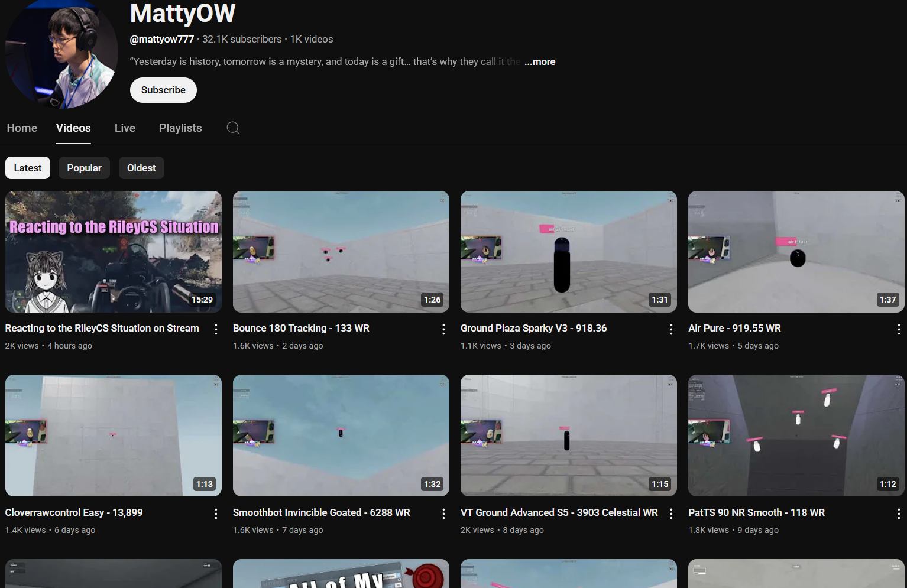Click the 1:32 duration badge
Viewport: 907px width, 588px height.
pyautogui.click(x=432, y=484)
